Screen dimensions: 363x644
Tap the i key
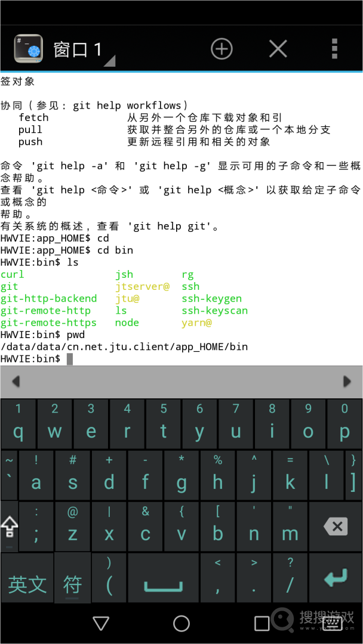point(272,423)
